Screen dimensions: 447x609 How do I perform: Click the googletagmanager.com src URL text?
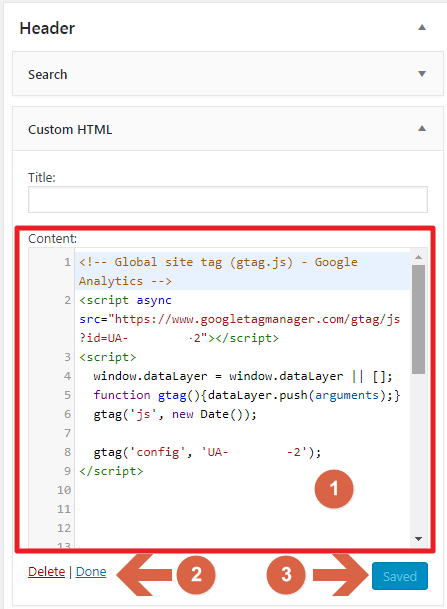257,319
